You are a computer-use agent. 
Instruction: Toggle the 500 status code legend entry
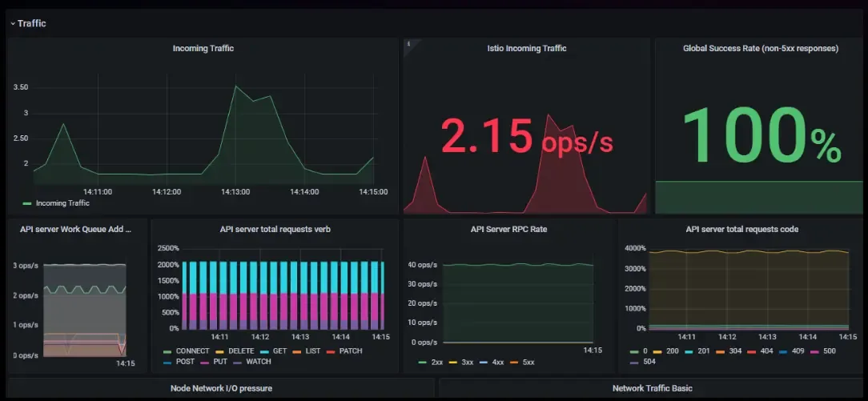pos(823,351)
